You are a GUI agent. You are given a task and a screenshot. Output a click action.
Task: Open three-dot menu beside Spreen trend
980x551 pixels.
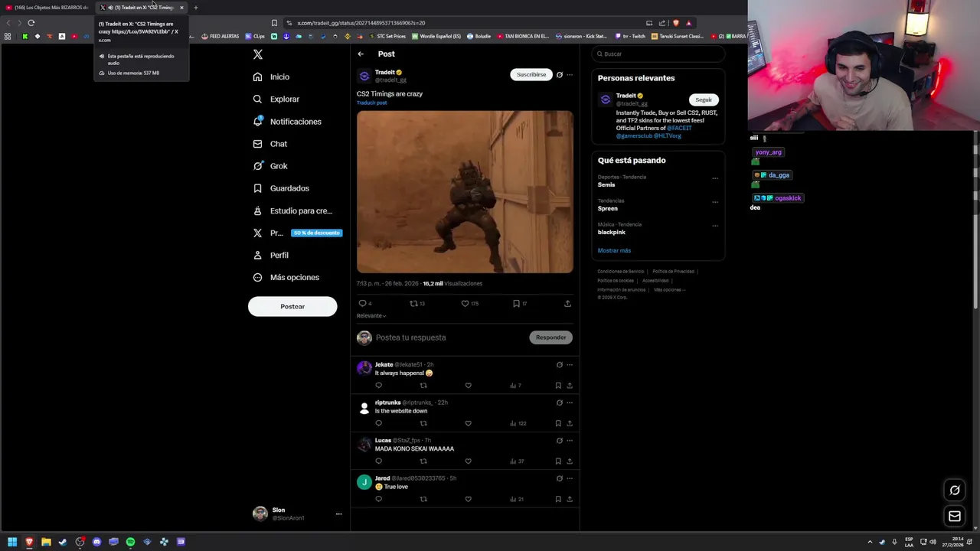tap(715, 202)
